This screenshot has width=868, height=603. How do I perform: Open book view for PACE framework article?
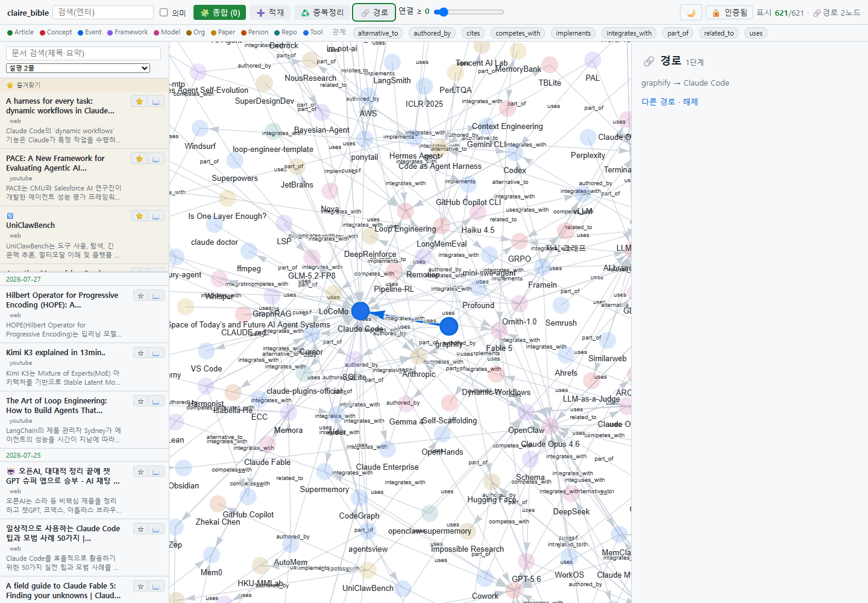coord(156,159)
